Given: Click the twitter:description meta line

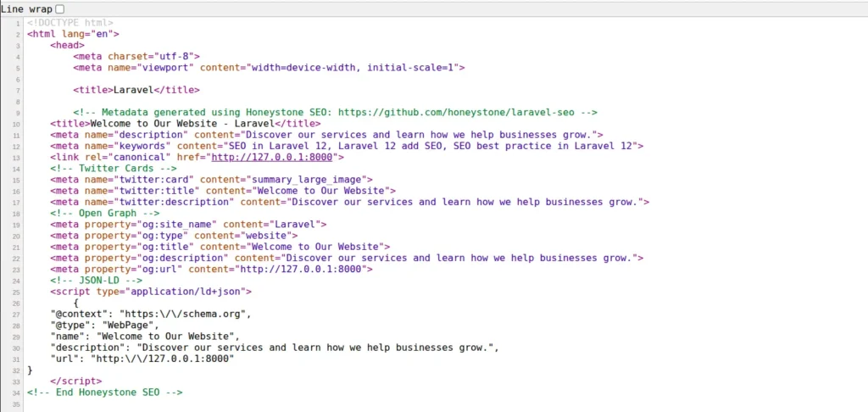Looking at the screenshot, I should 350,202.
